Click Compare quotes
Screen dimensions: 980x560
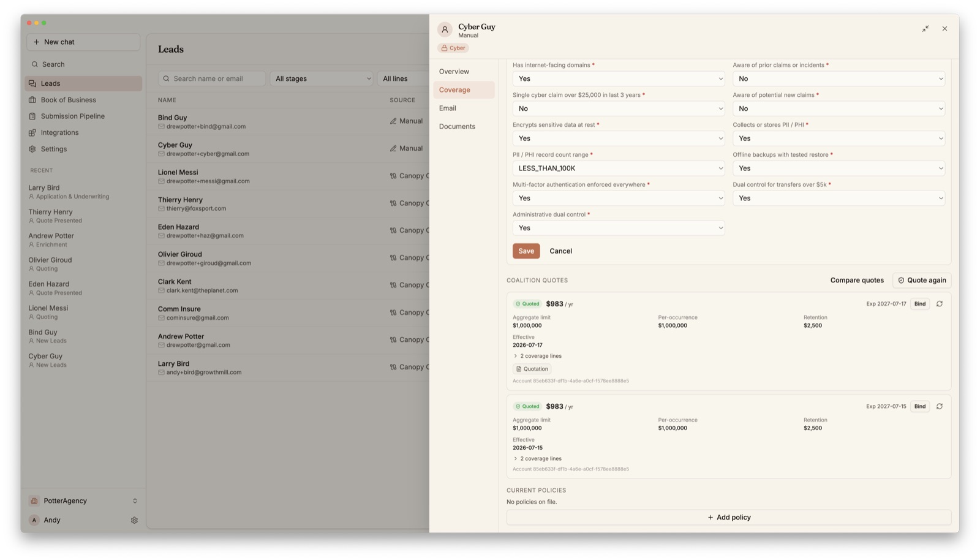coord(857,281)
